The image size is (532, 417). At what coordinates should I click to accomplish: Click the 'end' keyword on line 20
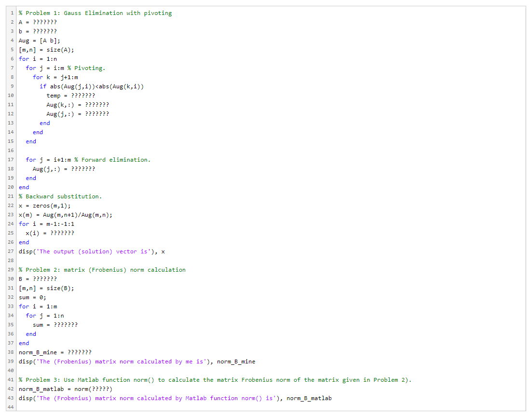coord(24,187)
